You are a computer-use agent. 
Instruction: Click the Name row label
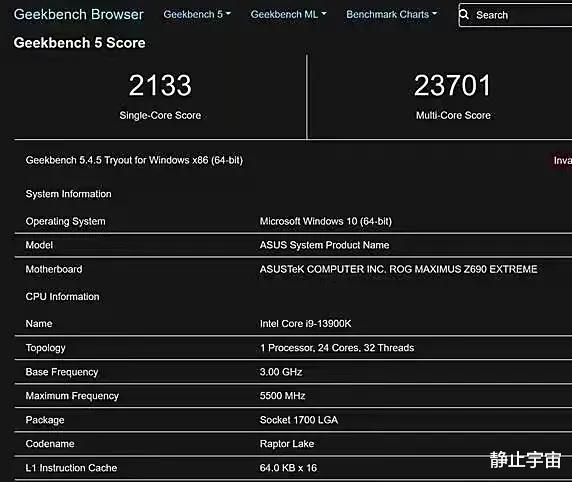pyautogui.click(x=39, y=324)
